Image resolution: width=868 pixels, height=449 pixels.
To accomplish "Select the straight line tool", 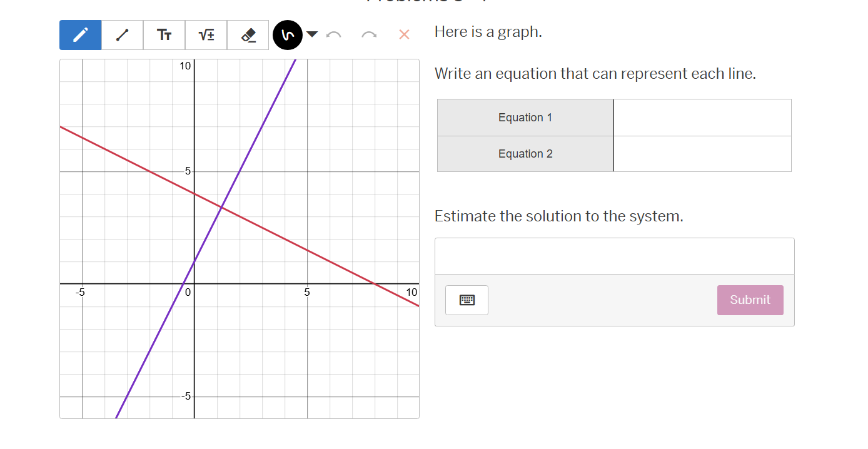I will pyautogui.click(x=122, y=34).
